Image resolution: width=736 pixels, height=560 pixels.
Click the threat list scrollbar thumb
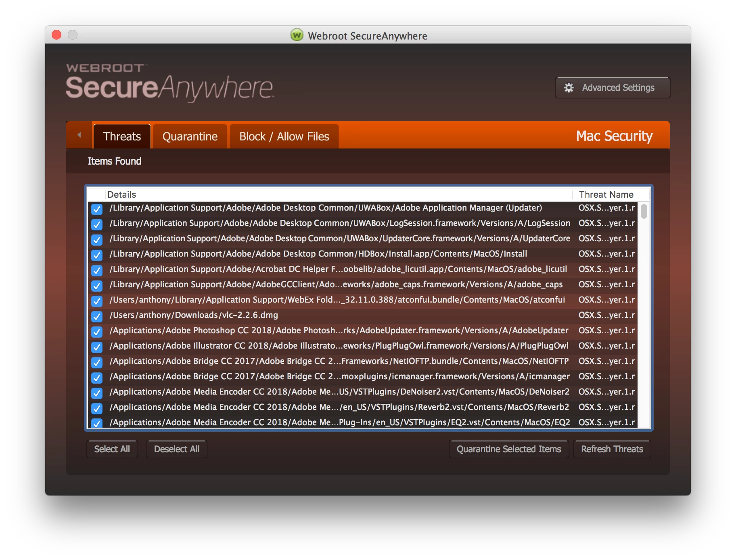(644, 211)
